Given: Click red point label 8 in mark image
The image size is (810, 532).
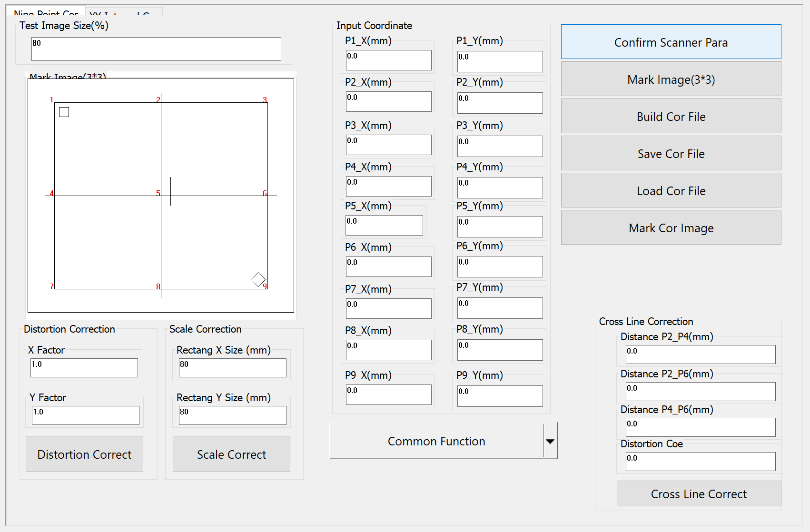Looking at the screenshot, I should pyautogui.click(x=158, y=286).
